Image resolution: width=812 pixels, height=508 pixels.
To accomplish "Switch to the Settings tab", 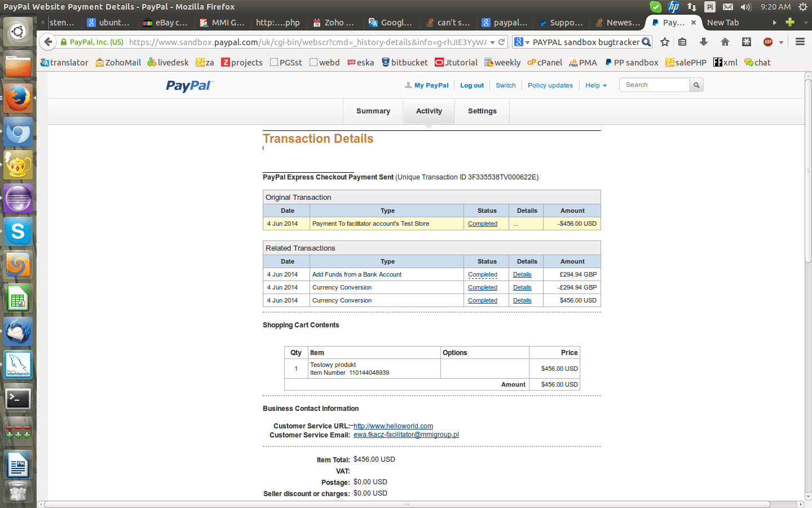I will coord(482,111).
